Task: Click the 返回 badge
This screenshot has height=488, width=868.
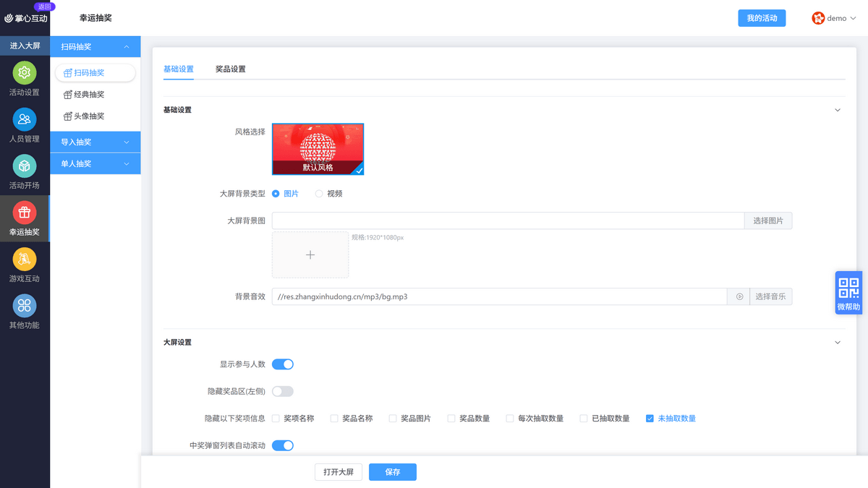Action: click(x=44, y=7)
